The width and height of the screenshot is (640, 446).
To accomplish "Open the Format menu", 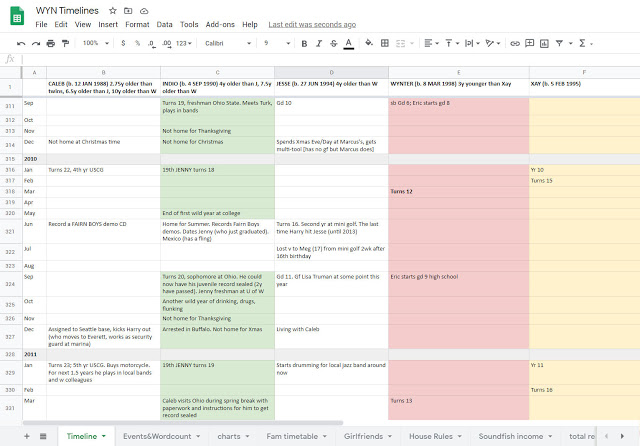I will pyautogui.click(x=137, y=23).
